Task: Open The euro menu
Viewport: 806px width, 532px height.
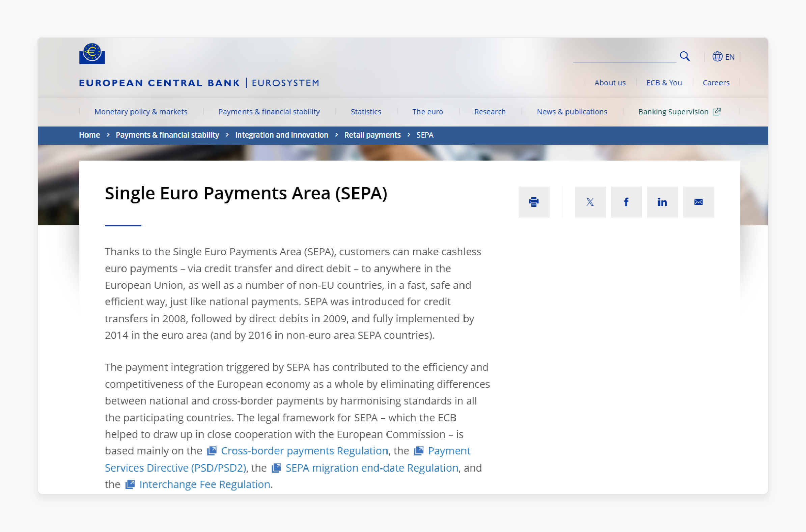Action: [427, 112]
